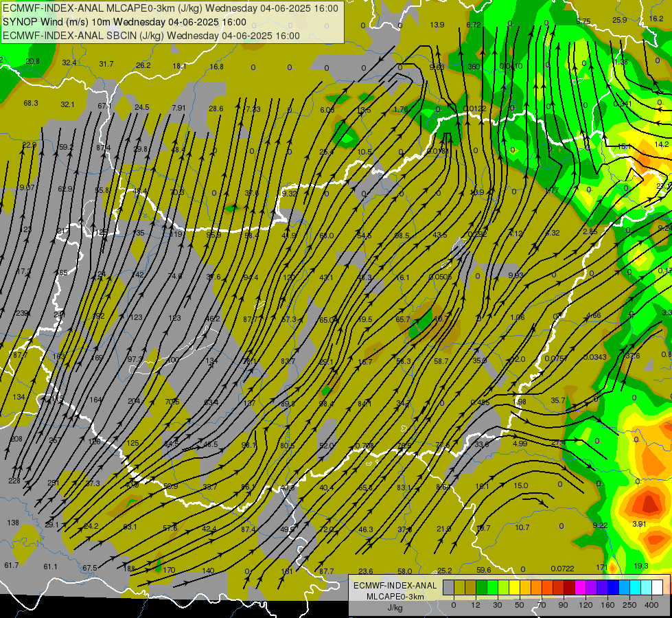Select the 61.7 value
672x618 pixels.
point(12,565)
